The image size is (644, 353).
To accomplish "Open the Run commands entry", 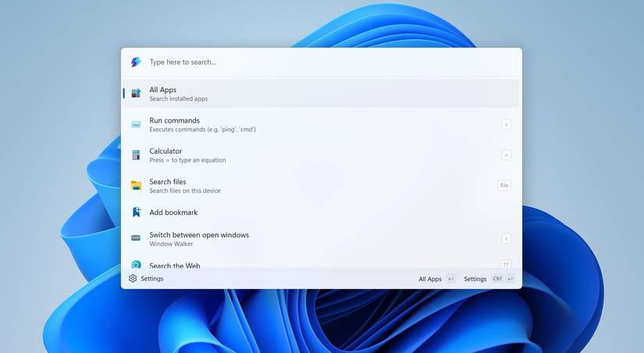I will (x=321, y=124).
